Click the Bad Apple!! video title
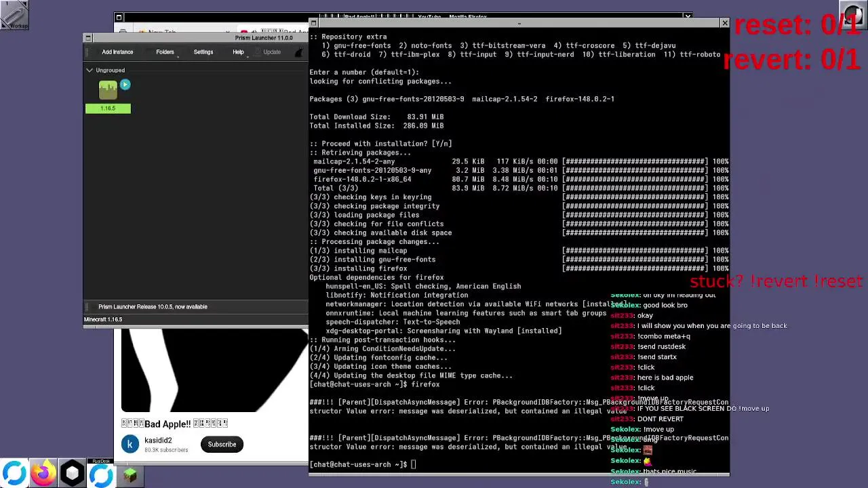The image size is (868, 488). [x=174, y=424]
